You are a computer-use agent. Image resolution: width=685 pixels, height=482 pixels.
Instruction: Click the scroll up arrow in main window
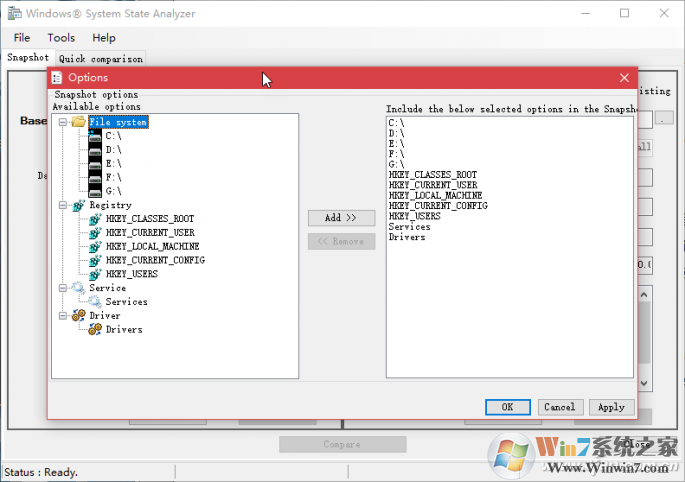pos(644,295)
